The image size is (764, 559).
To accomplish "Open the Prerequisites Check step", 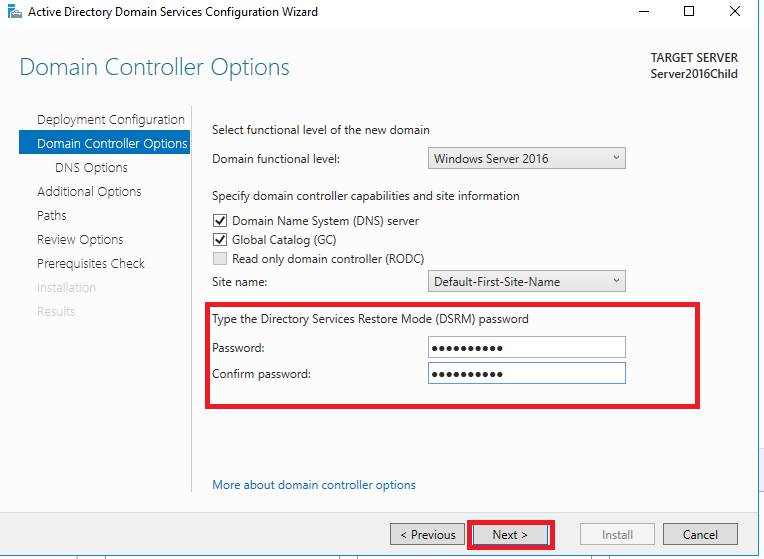I will [91, 264].
